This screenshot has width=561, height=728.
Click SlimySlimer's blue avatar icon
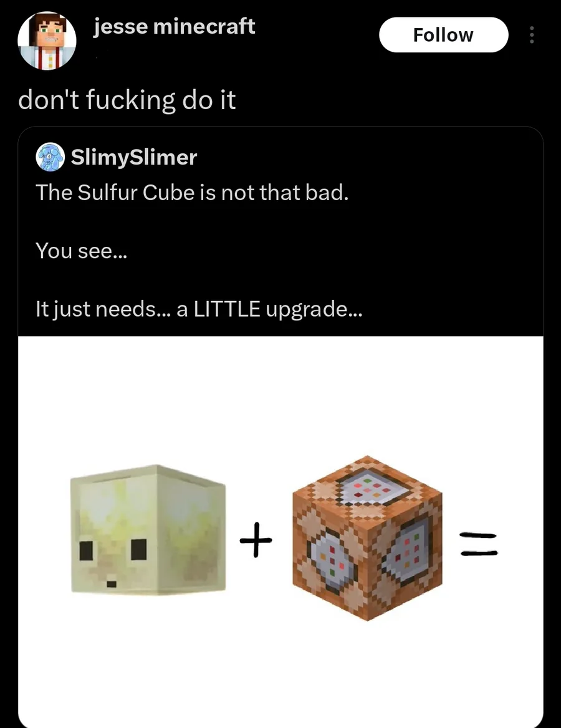(50, 157)
